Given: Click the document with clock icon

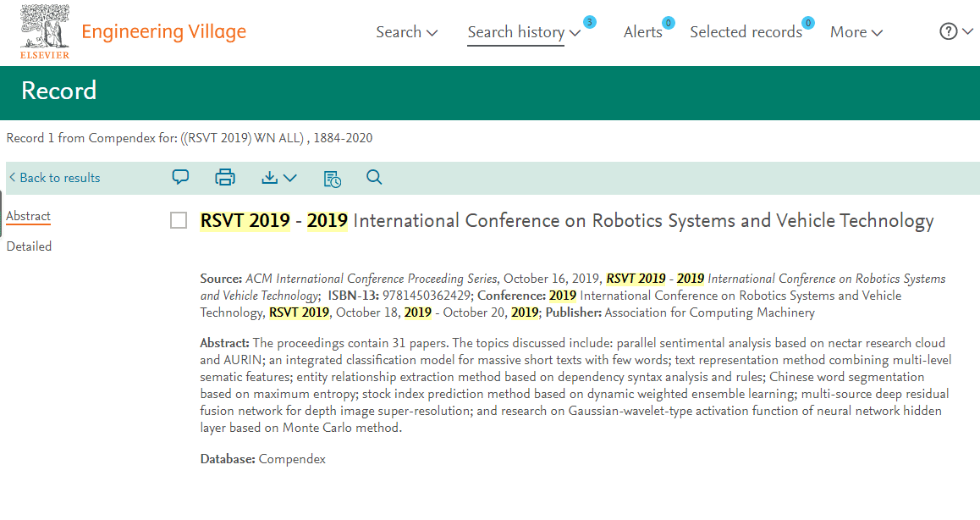Looking at the screenshot, I should point(333,178).
